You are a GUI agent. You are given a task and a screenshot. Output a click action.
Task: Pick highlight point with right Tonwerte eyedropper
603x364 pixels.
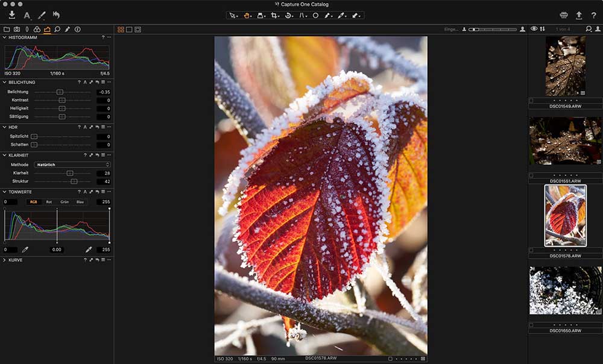pos(89,249)
